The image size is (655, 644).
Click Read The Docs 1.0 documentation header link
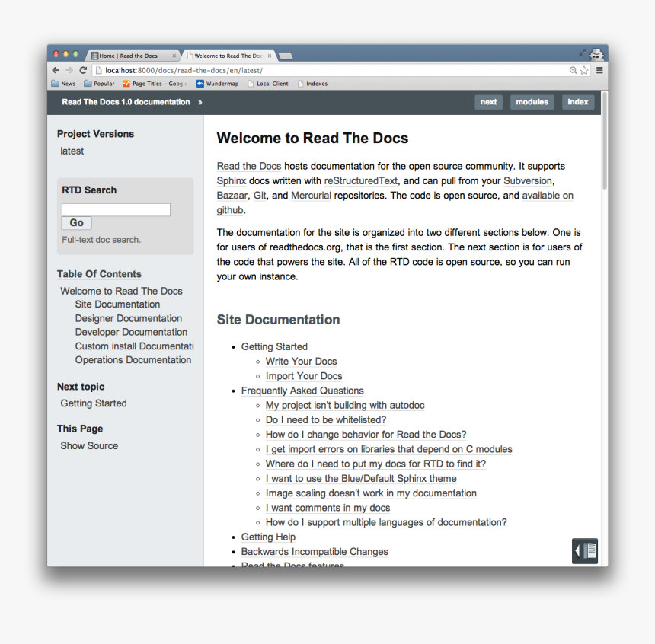tap(126, 102)
